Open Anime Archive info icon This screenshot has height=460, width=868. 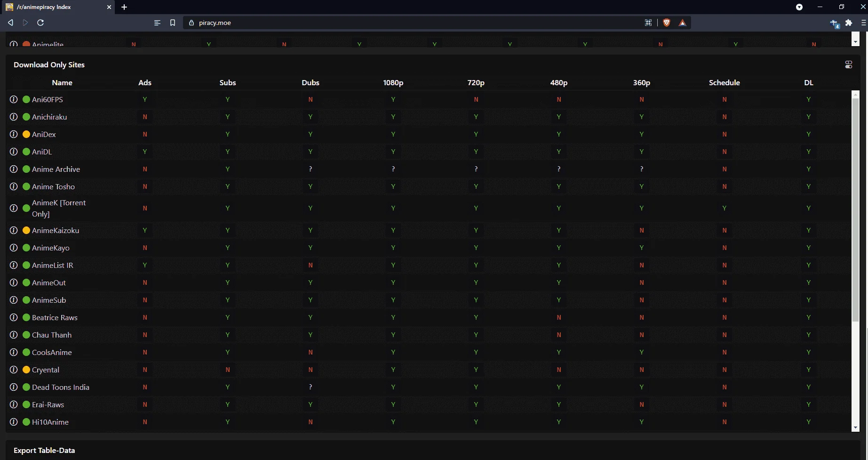pos(14,169)
